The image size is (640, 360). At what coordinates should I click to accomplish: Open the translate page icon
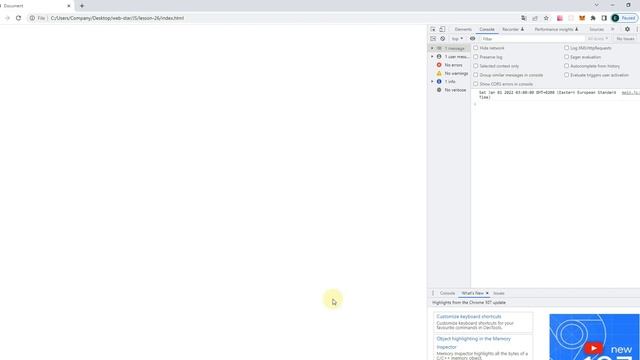point(524,18)
